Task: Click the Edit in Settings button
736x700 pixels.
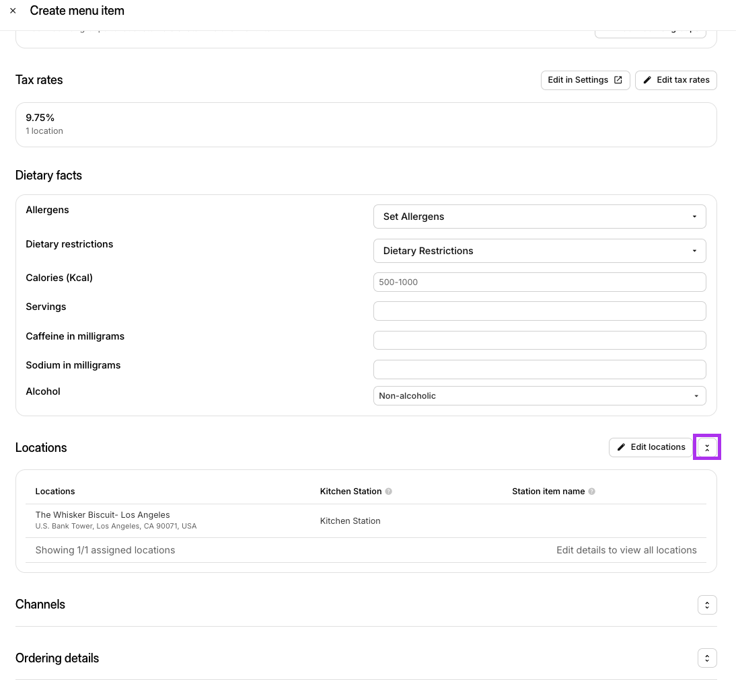Action: [x=585, y=80]
